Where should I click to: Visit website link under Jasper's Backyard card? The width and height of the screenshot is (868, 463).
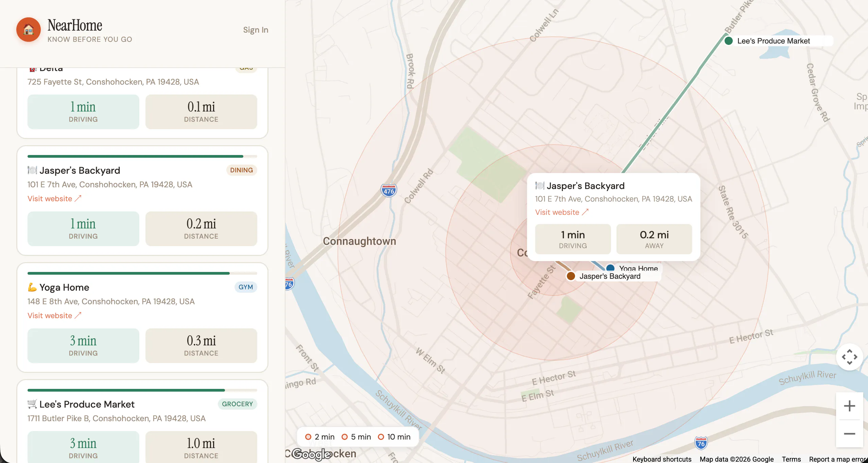click(x=54, y=199)
